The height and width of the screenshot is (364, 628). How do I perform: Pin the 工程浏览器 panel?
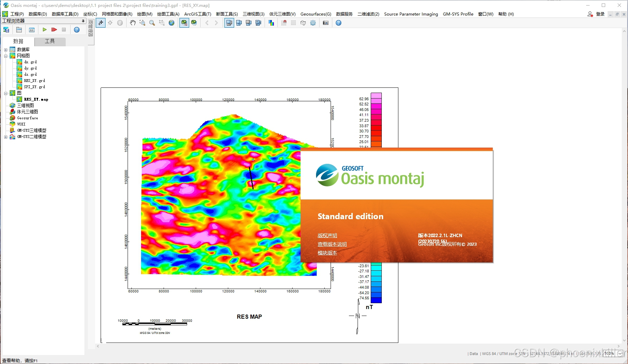[x=83, y=20]
